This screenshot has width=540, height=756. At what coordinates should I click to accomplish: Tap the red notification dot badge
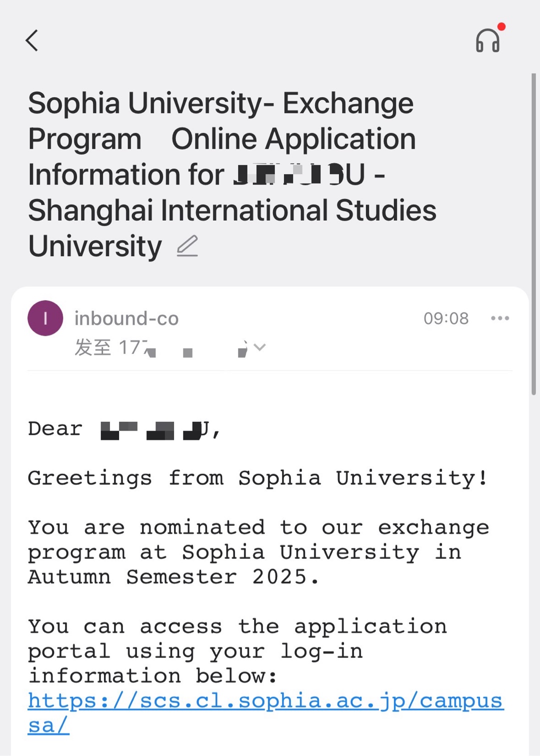[501, 27]
